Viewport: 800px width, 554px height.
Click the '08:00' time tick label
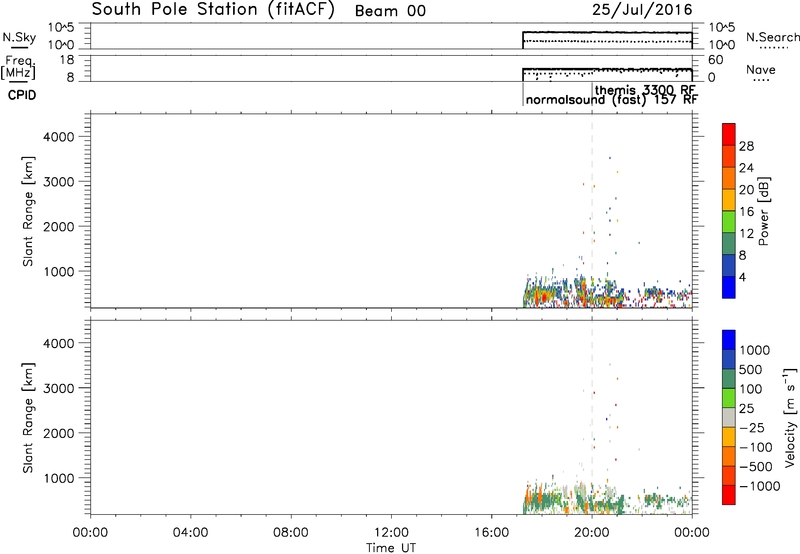click(291, 533)
